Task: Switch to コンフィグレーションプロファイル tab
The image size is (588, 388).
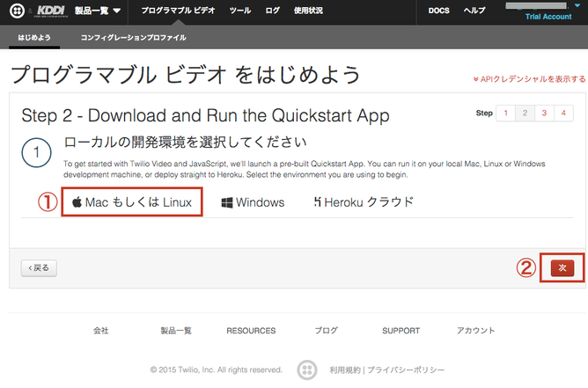Action: click(x=134, y=38)
